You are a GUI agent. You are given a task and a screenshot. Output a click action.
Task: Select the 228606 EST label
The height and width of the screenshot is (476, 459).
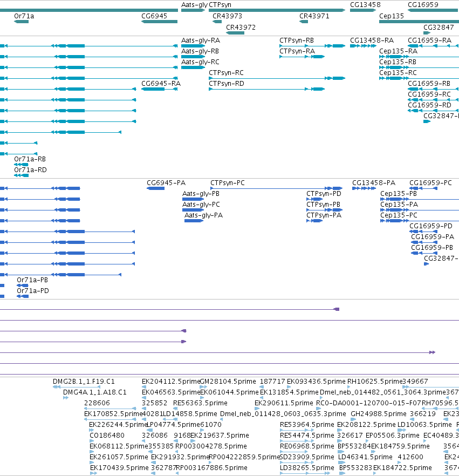point(97,403)
